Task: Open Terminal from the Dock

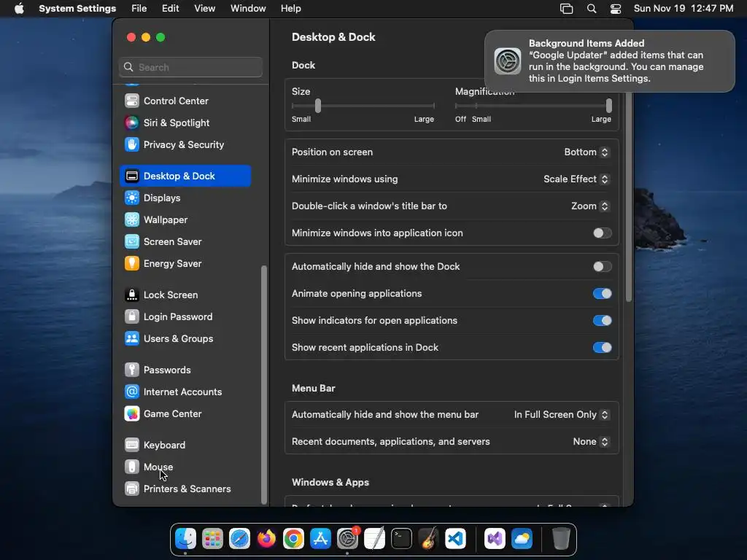Action: click(402, 539)
